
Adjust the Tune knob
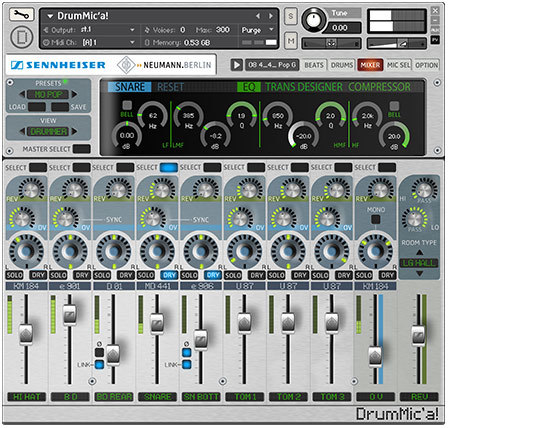[x=314, y=20]
